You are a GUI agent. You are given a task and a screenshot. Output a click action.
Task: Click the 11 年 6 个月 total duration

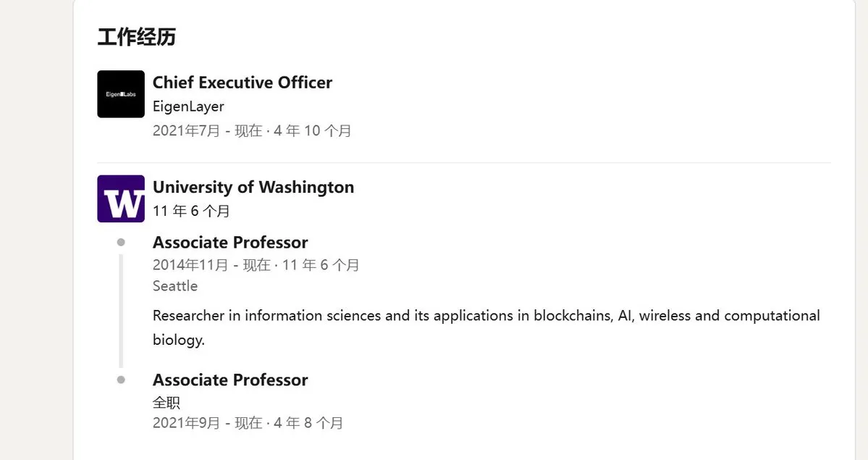coord(191,211)
